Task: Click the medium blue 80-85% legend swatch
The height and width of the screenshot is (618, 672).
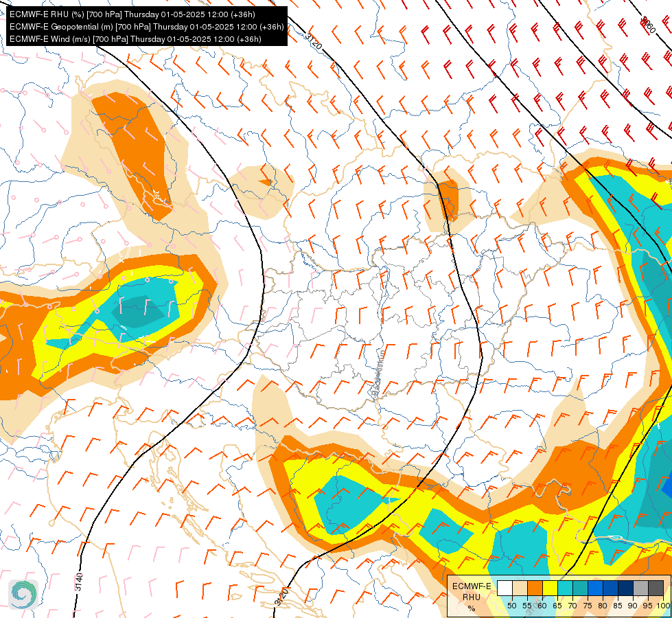Action: coord(611,588)
